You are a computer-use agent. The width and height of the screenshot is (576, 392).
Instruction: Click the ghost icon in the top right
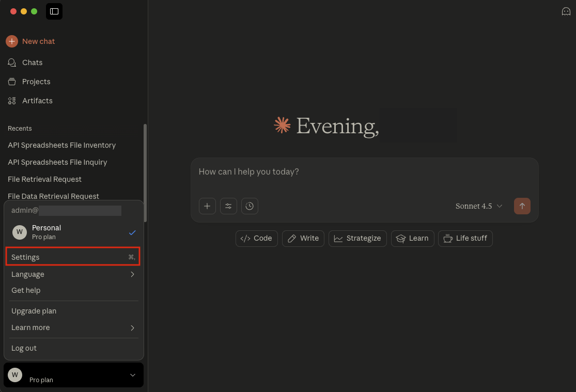(x=566, y=11)
